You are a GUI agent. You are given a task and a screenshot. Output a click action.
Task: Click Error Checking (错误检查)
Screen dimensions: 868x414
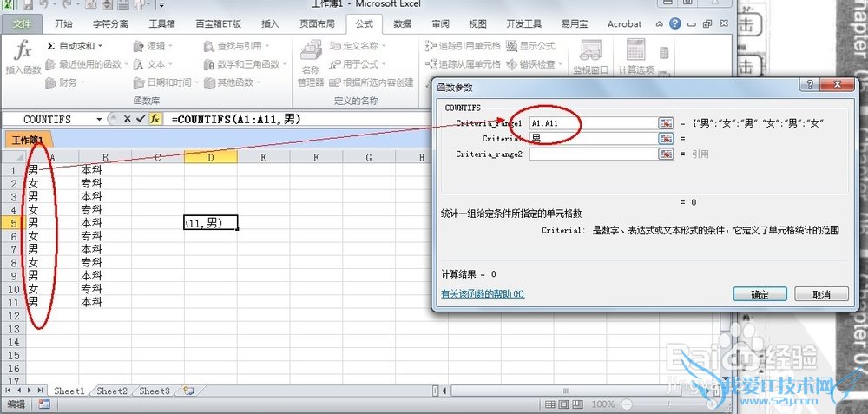point(534,64)
